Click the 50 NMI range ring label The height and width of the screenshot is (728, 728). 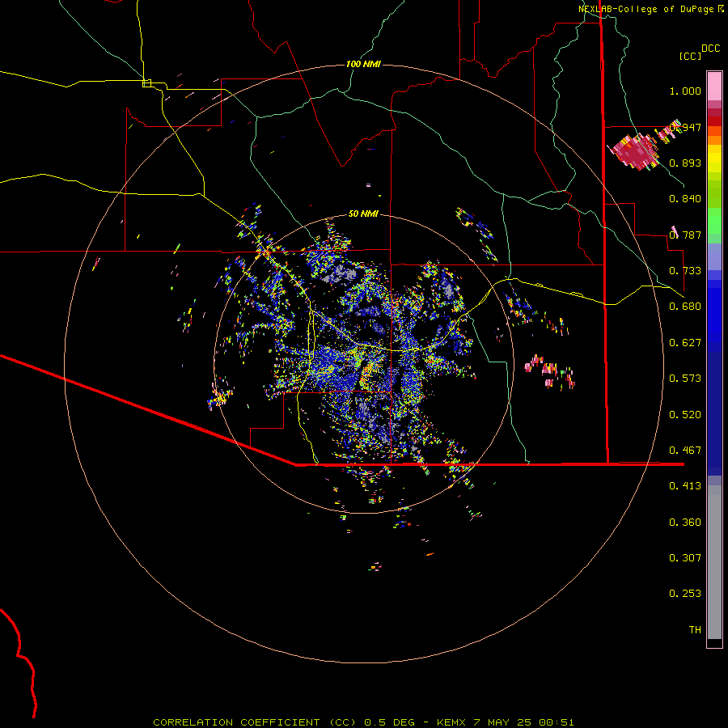(363, 214)
